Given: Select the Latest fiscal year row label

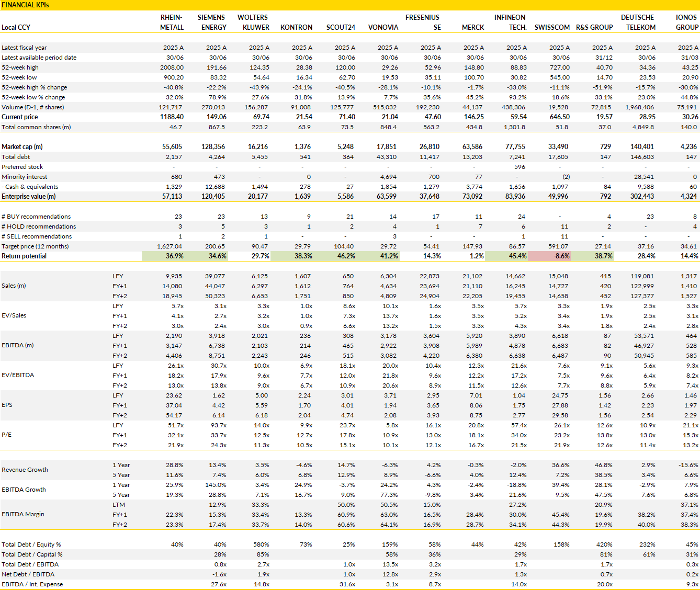Looking at the screenshot, I should click(24, 48).
